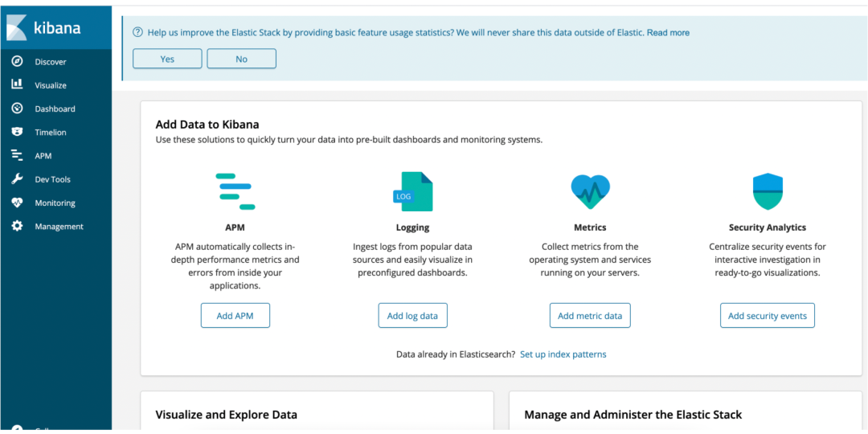Viewport: 868px width, 434px height.
Task: Open the Set up index patterns link
Action: (x=563, y=354)
